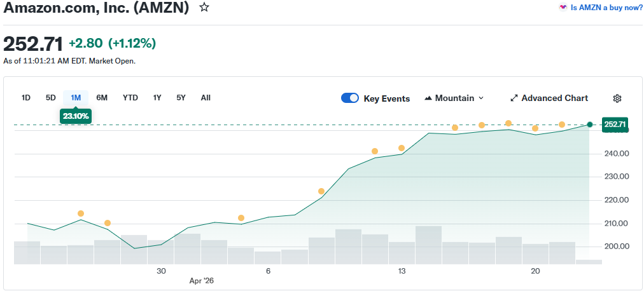Click the key event dot nearest the 240.00 gridline
The height and width of the screenshot is (291, 644).
tap(375, 151)
